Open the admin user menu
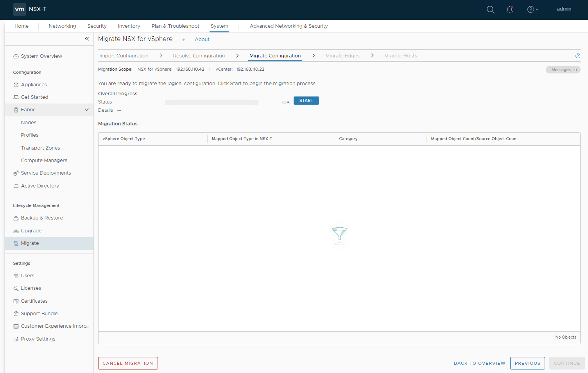 pyautogui.click(x=564, y=9)
